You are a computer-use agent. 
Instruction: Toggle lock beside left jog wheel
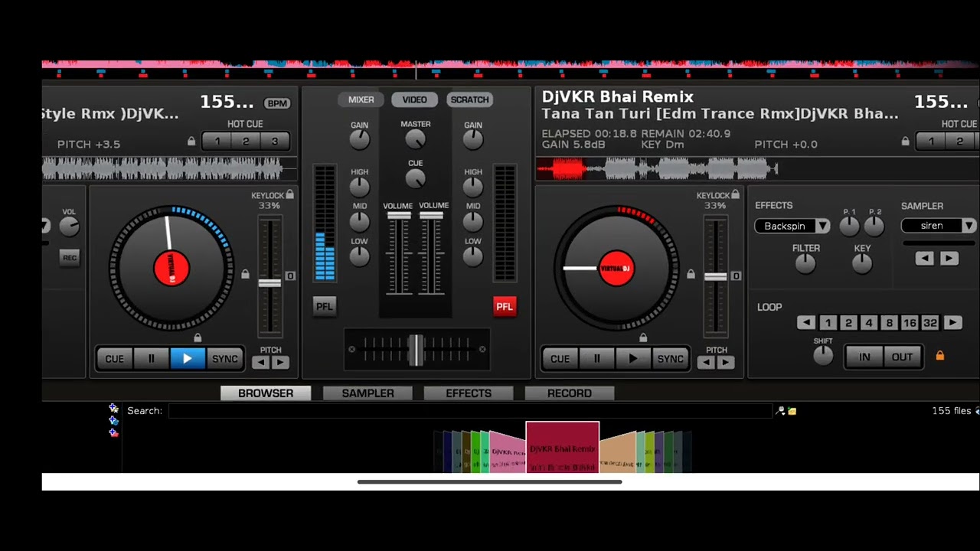click(x=245, y=274)
